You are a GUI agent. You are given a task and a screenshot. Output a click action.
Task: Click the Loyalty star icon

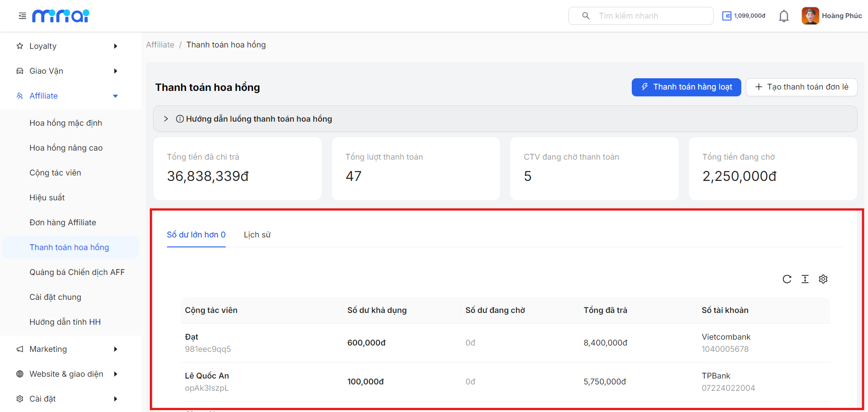(20, 46)
